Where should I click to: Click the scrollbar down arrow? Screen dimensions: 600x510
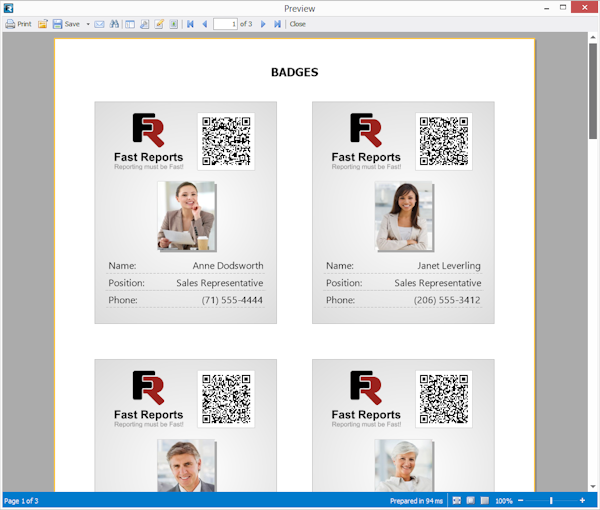593,487
